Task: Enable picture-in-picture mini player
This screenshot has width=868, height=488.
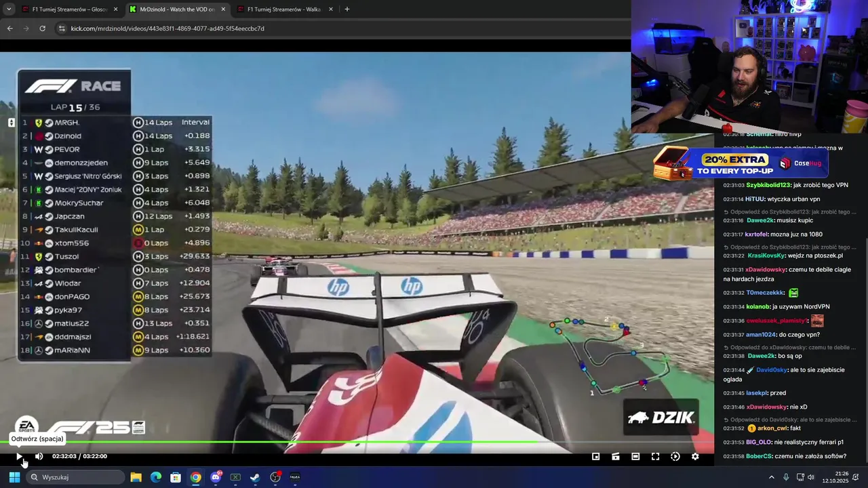Action: pos(595,456)
